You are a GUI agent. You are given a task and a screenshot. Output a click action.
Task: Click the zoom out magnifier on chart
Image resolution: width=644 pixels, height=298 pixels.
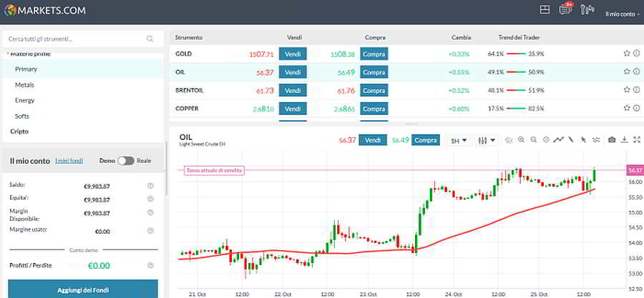pyautogui.click(x=534, y=140)
